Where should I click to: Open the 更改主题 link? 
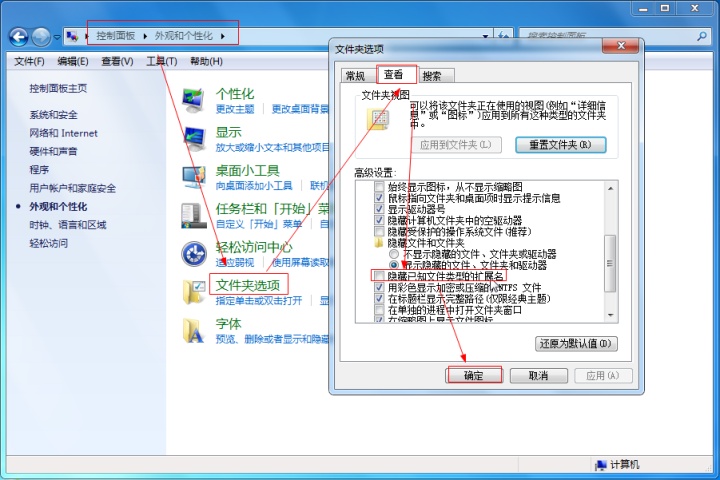(x=235, y=109)
